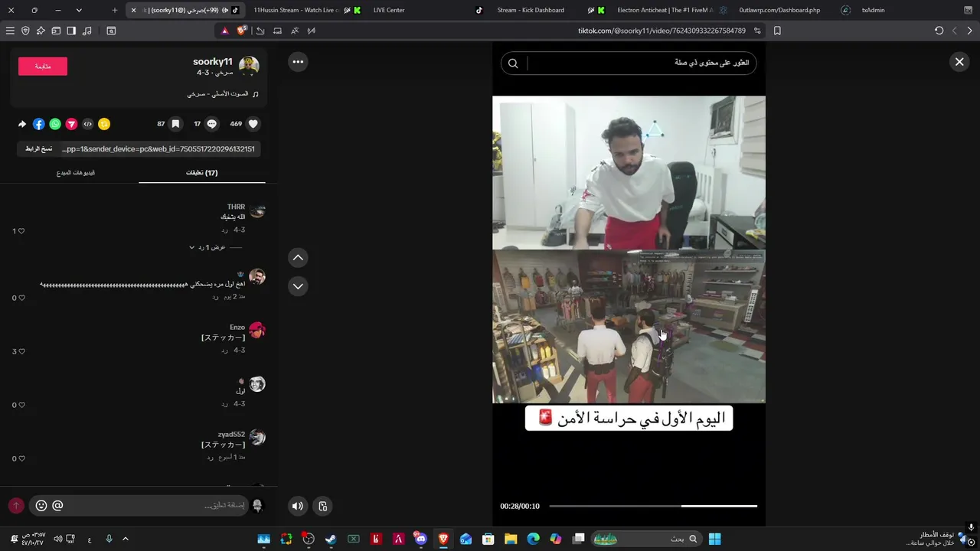This screenshot has width=980, height=551.
Task: Click the video to pause playback
Action: pyautogui.click(x=629, y=249)
